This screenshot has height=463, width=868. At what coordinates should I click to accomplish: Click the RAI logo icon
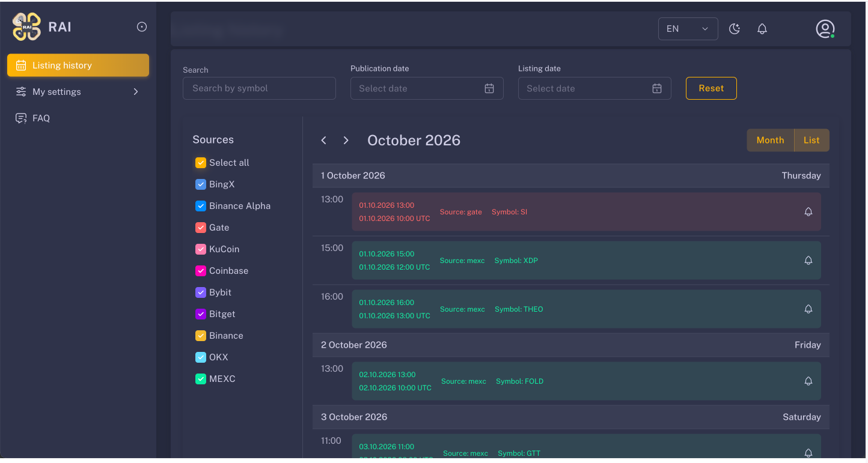click(26, 27)
